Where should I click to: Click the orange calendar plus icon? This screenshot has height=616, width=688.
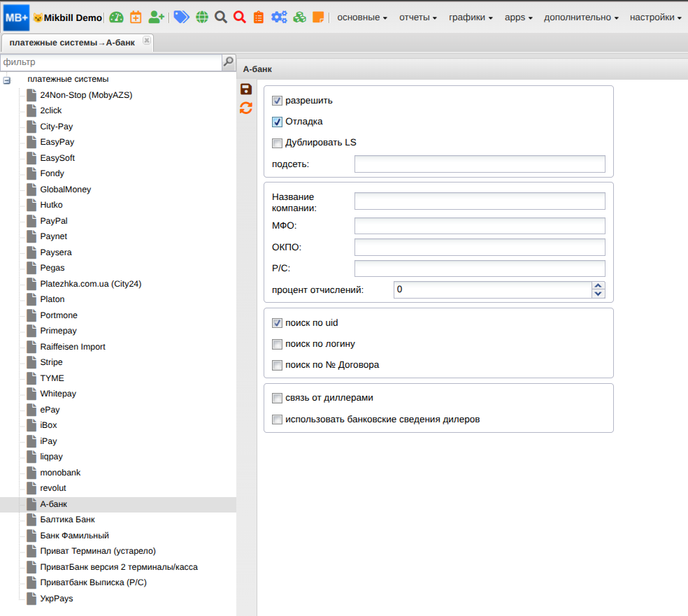[x=136, y=17]
